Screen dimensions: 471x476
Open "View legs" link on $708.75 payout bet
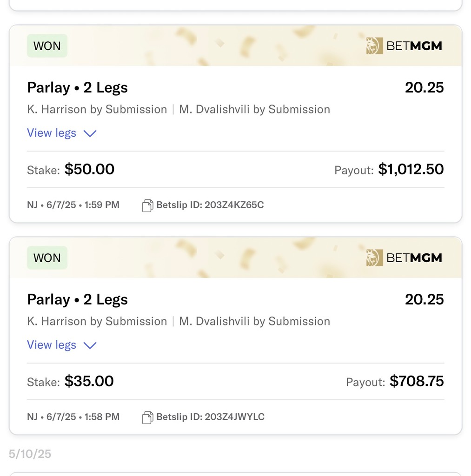(52, 345)
